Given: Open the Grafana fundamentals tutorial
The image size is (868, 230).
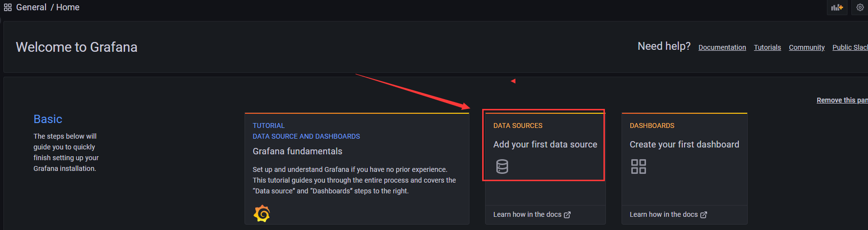Looking at the screenshot, I should (297, 151).
